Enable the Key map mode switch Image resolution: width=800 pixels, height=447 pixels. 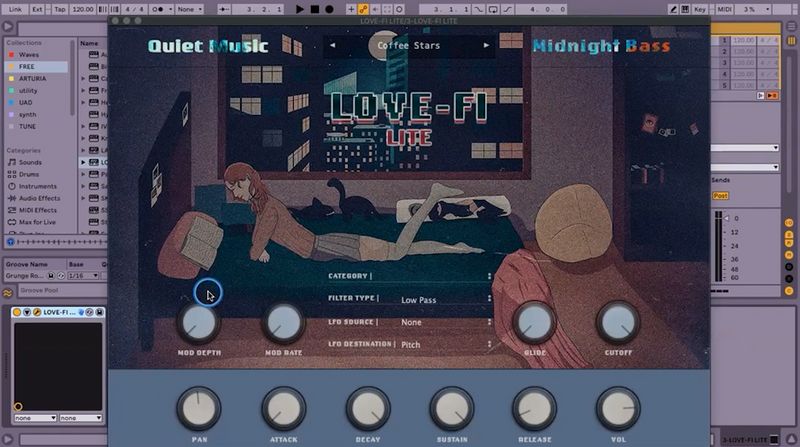click(699, 9)
